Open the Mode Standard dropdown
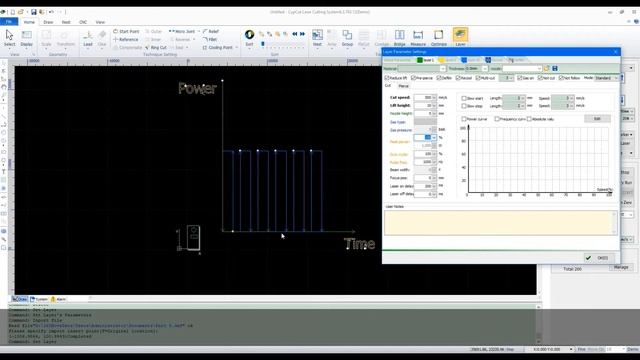Image resolution: width=640 pixels, height=360 pixels. (x=607, y=78)
